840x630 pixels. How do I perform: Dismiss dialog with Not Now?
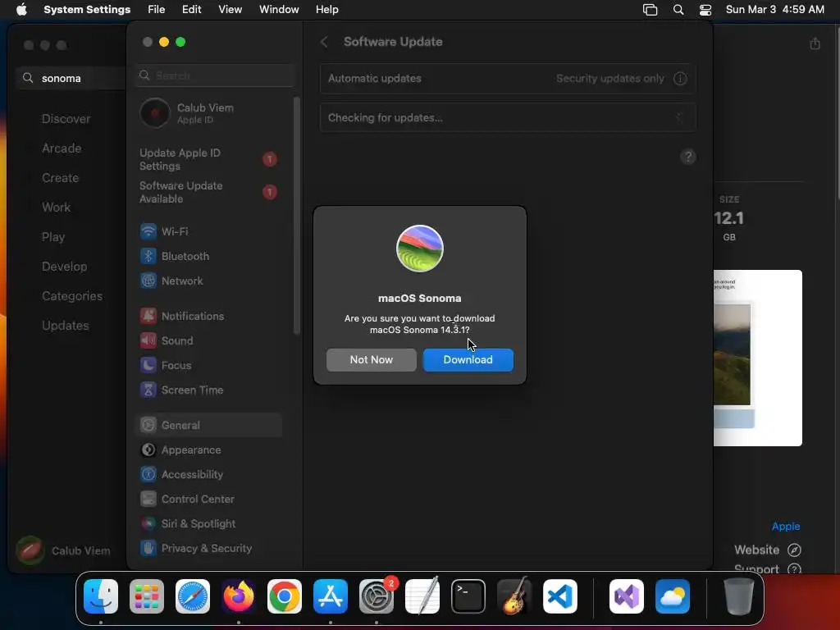[371, 359]
